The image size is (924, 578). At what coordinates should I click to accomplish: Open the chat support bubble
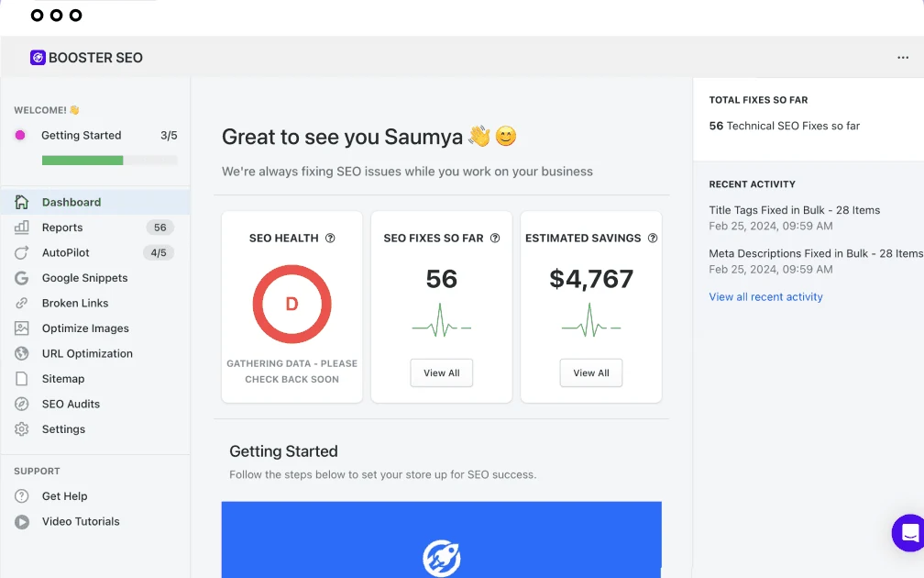pyautogui.click(x=908, y=532)
